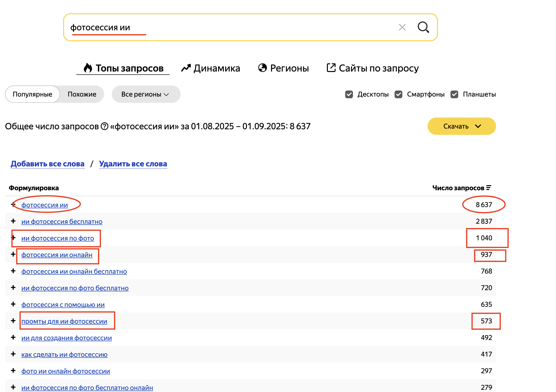Click the 'Добавить все слова' link
This screenshot has width=556, height=392.
[47, 164]
